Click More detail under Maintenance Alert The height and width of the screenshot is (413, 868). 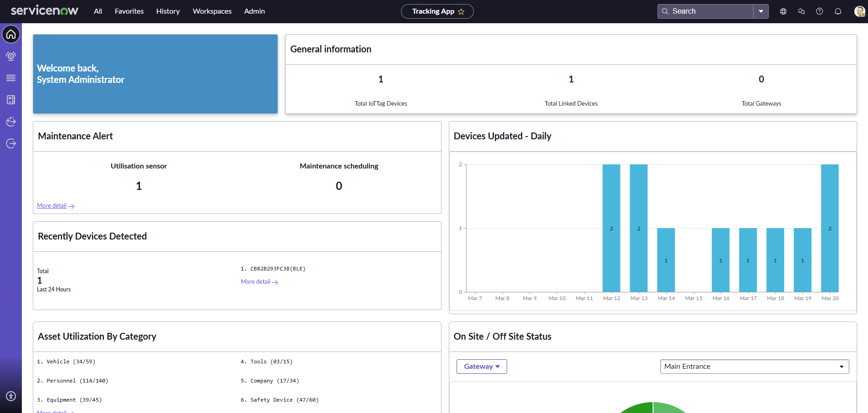pyautogui.click(x=56, y=206)
